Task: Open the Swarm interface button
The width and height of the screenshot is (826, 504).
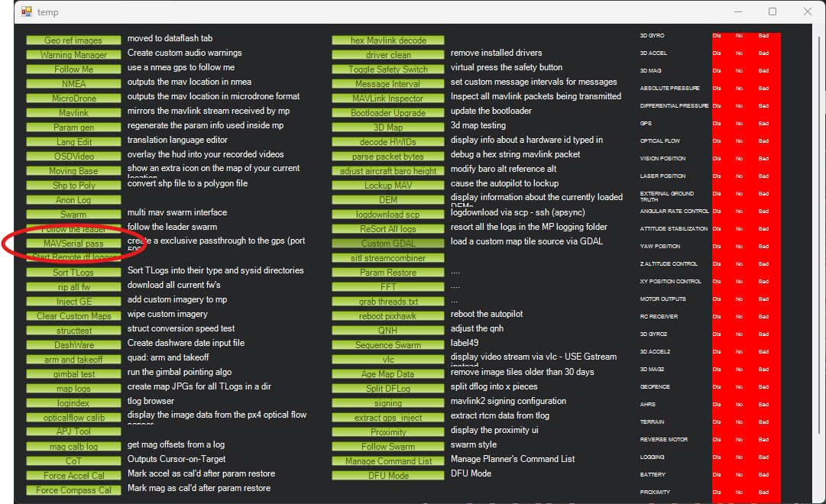Action: point(73,215)
